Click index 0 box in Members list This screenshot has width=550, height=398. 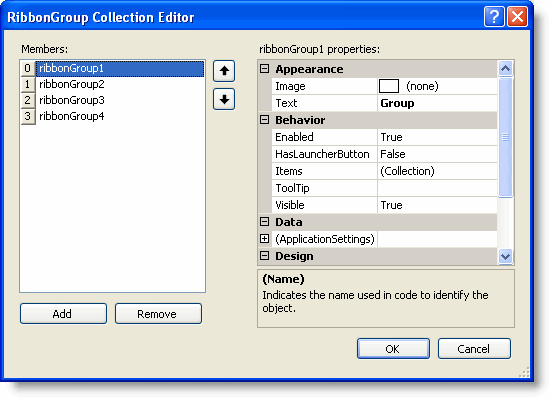pyautogui.click(x=28, y=68)
